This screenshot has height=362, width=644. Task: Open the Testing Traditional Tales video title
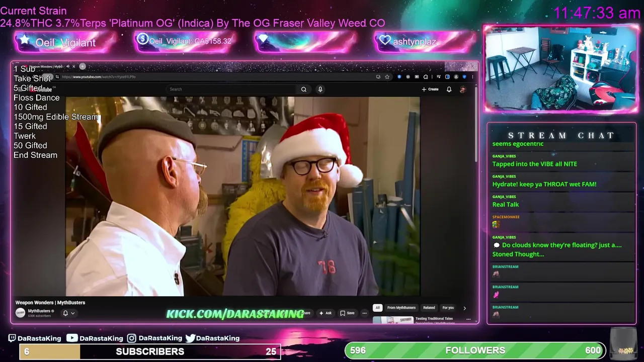tap(434, 319)
